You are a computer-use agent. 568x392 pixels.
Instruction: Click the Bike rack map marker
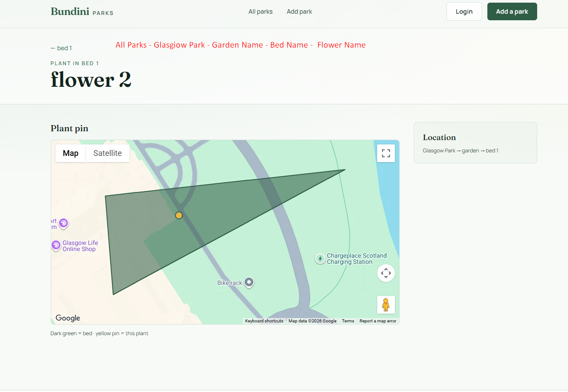249,282
